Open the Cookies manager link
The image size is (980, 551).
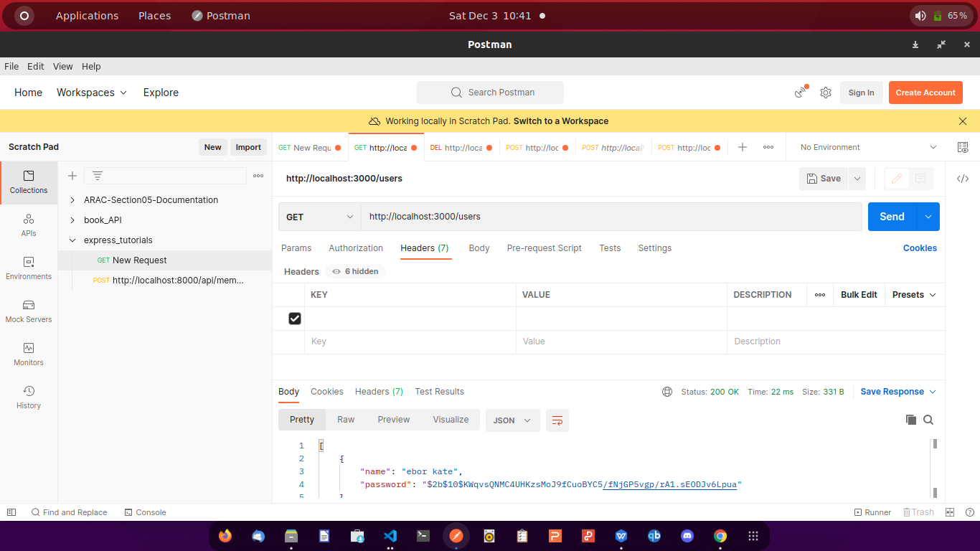tap(920, 248)
